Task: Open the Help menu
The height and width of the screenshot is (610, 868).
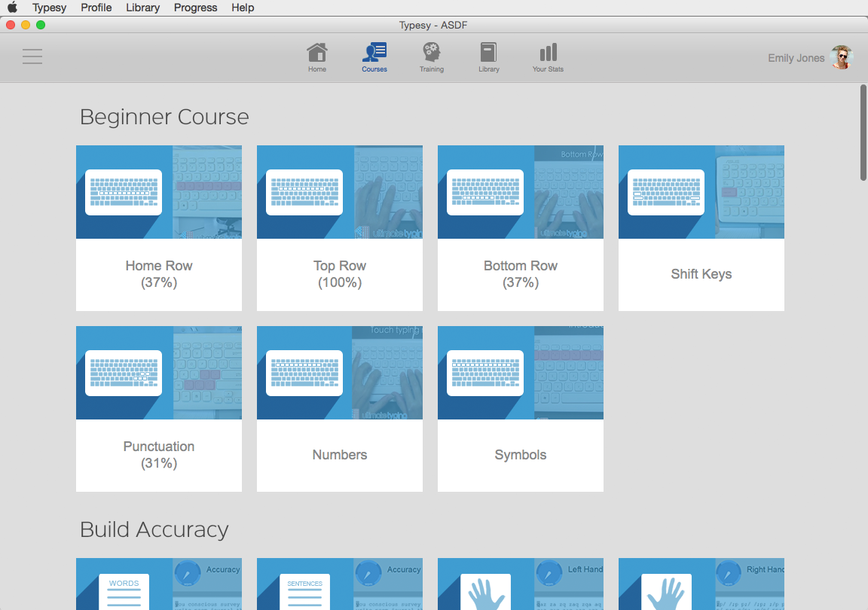Action: tap(243, 8)
